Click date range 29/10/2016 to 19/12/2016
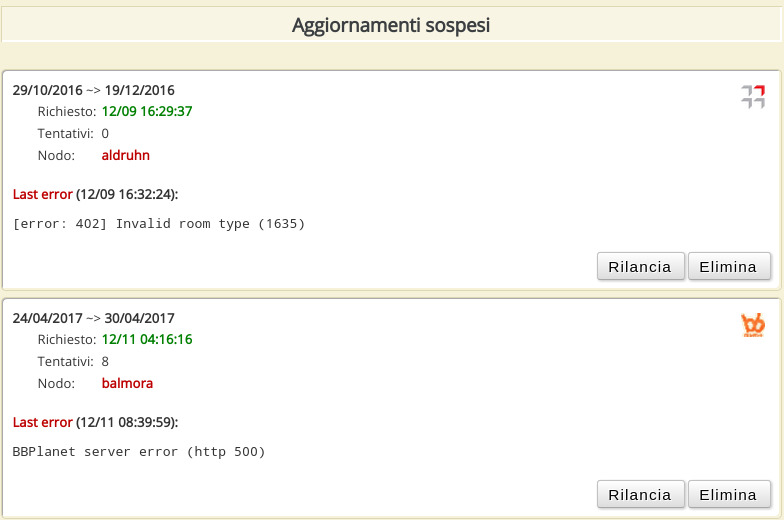Image resolution: width=784 pixels, height=520 pixels. 94,90
